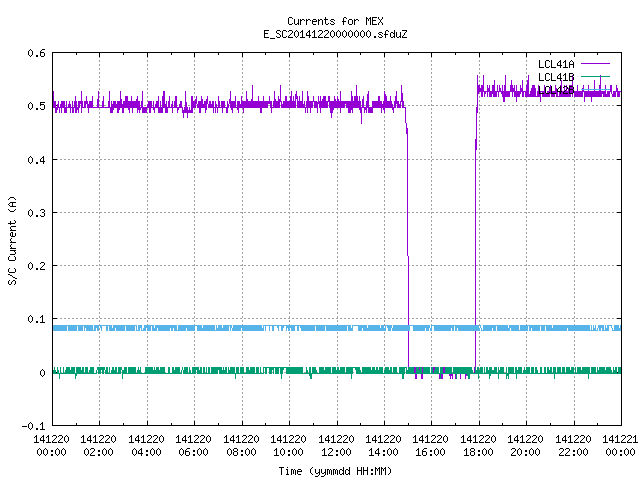This screenshot has height=480, width=640.
Task: Click the LCL41A legend label
Action: [x=556, y=64]
